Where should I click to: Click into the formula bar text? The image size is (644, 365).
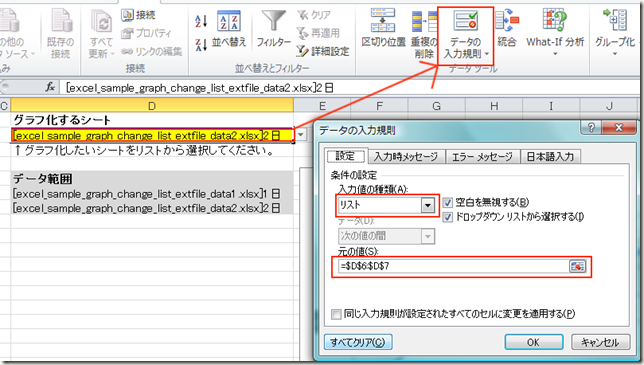pyautogui.click(x=200, y=88)
